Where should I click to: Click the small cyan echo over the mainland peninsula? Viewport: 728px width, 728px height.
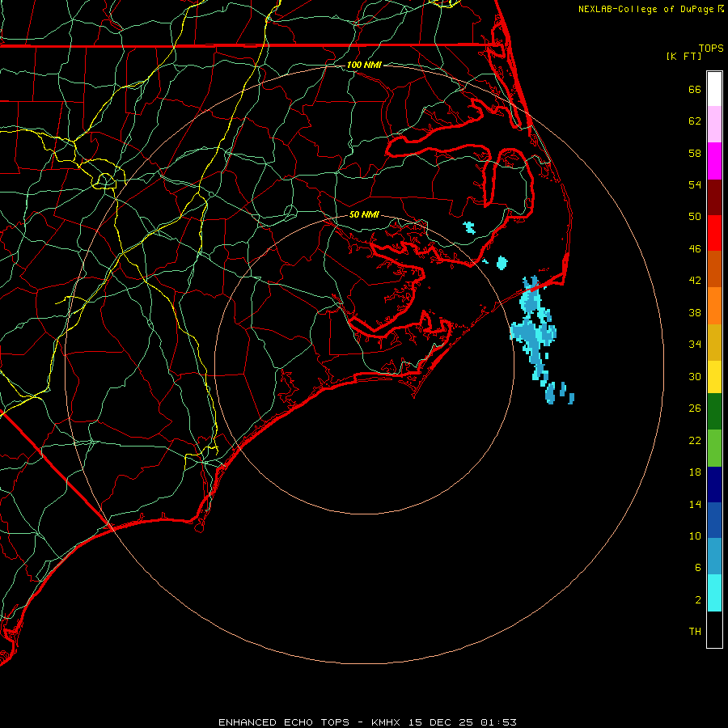469,227
